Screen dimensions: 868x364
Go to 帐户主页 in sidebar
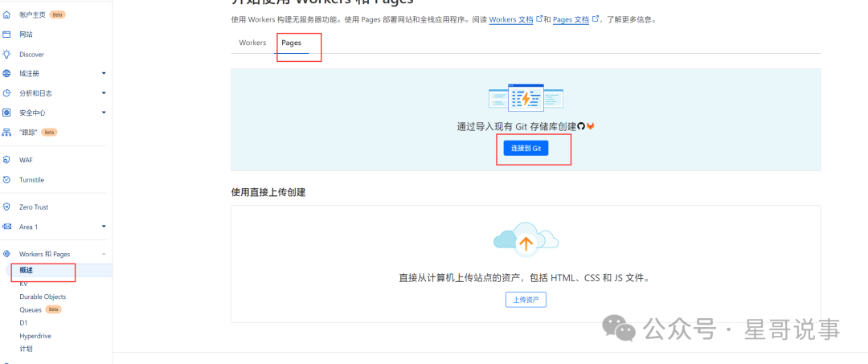pos(33,15)
